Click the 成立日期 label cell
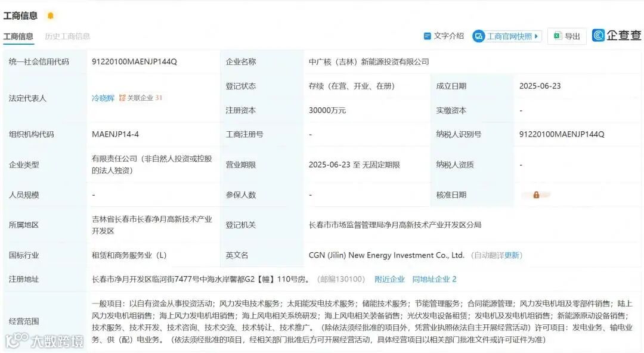 [x=472, y=86]
